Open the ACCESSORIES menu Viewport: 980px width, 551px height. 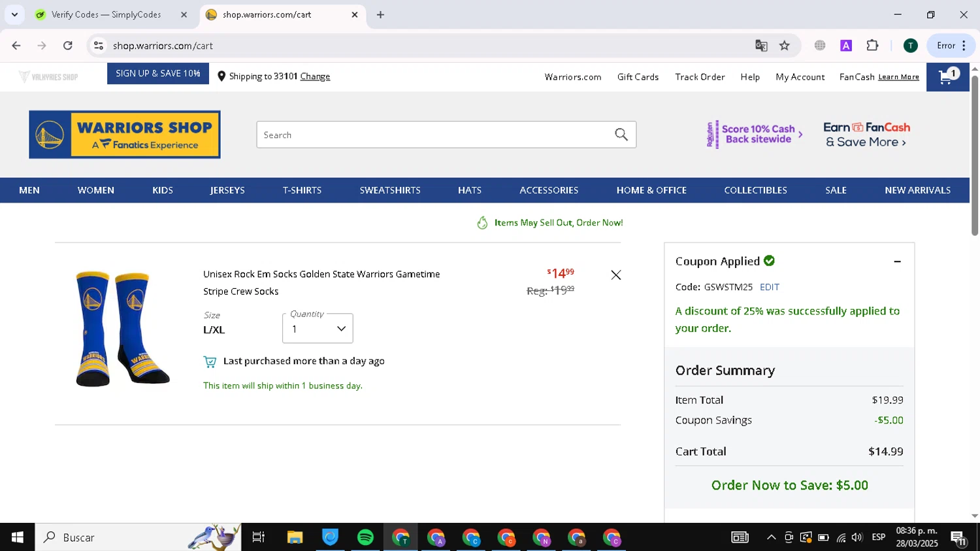pos(549,190)
